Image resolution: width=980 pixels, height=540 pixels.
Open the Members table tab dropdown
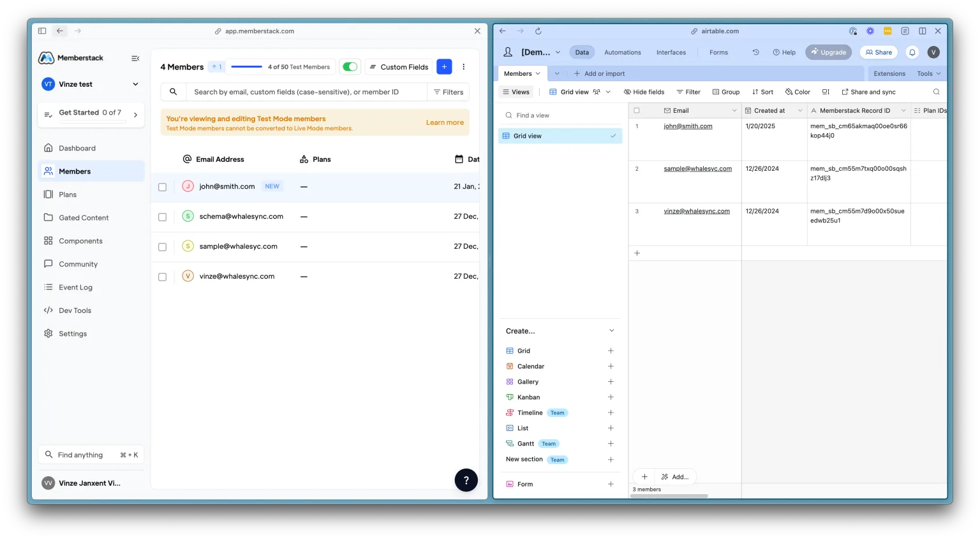pos(538,73)
